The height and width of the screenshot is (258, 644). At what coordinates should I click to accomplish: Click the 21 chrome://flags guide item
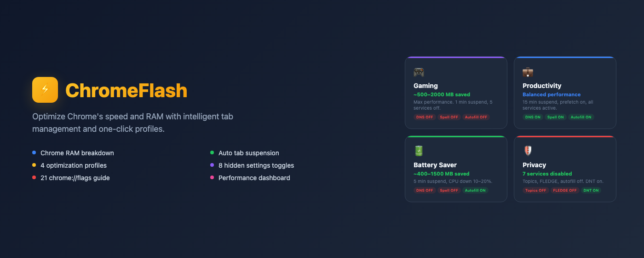(x=75, y=178)
